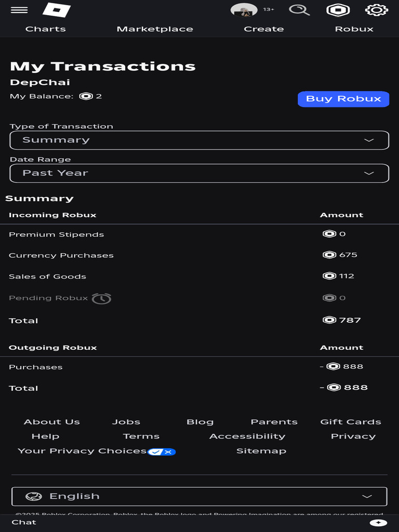Open English language dropdown
Image resolution: width=399 pixels, height=532 pixels.
(x=199, y=497)
